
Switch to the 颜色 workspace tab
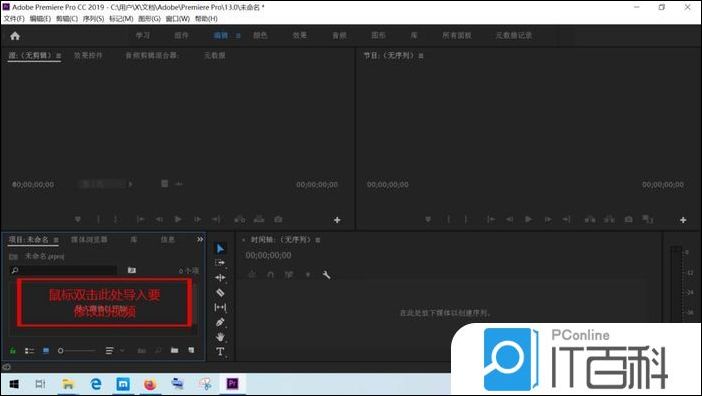[x=260, y=35]
